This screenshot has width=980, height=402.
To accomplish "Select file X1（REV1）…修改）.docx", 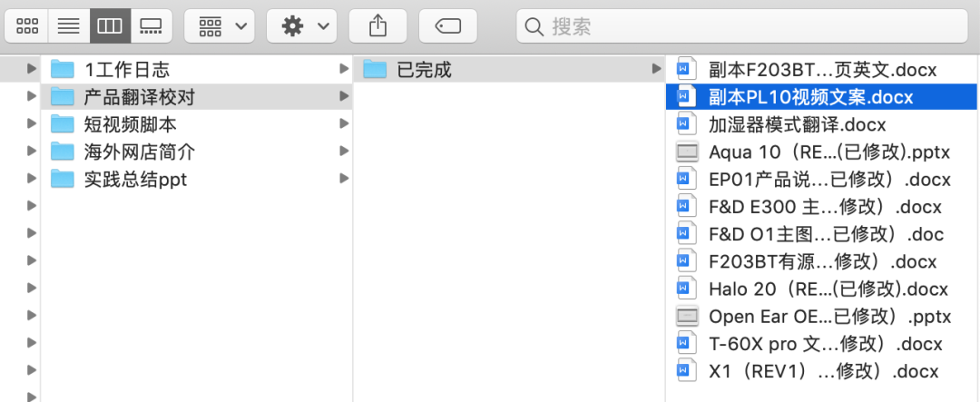I will coord(823,371).
